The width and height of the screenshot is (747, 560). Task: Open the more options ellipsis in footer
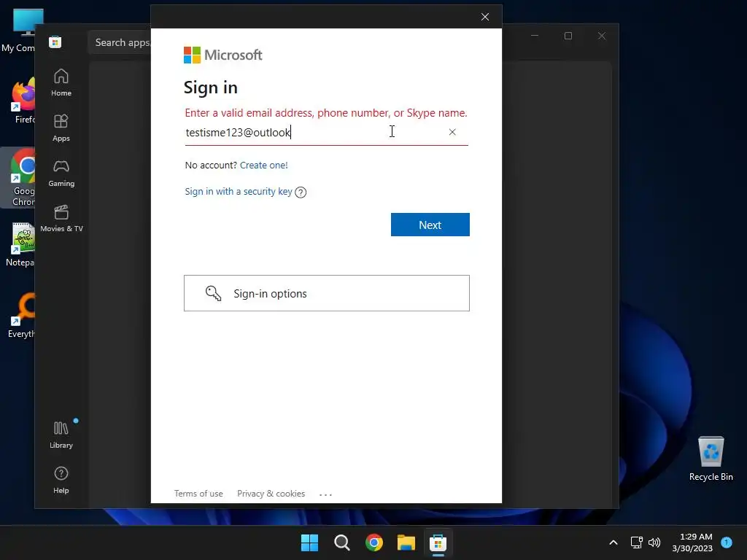325,494
